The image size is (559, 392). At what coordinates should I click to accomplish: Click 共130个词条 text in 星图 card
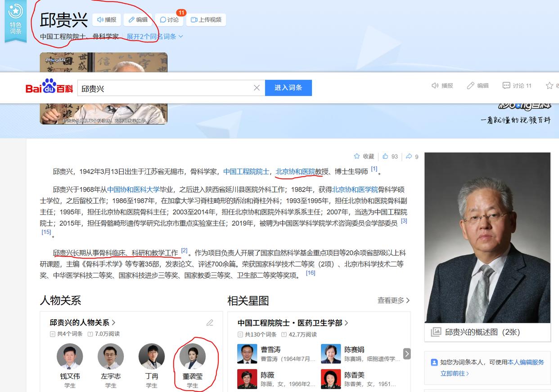[x=261, y=334]
